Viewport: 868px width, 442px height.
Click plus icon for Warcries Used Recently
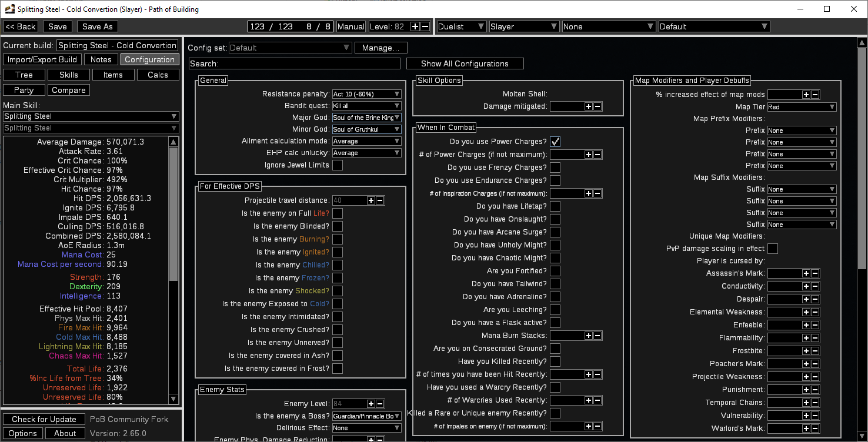589,400
